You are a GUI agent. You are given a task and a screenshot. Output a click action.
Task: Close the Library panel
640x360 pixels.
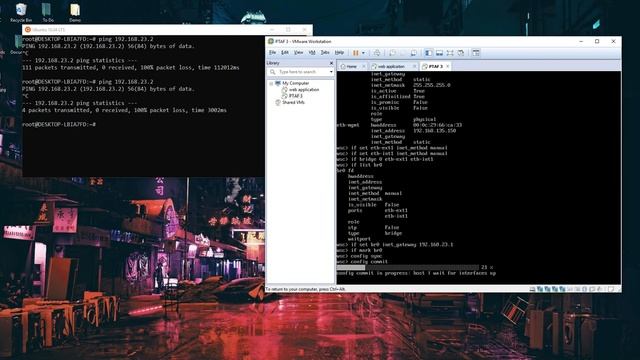tap(331, 63)
